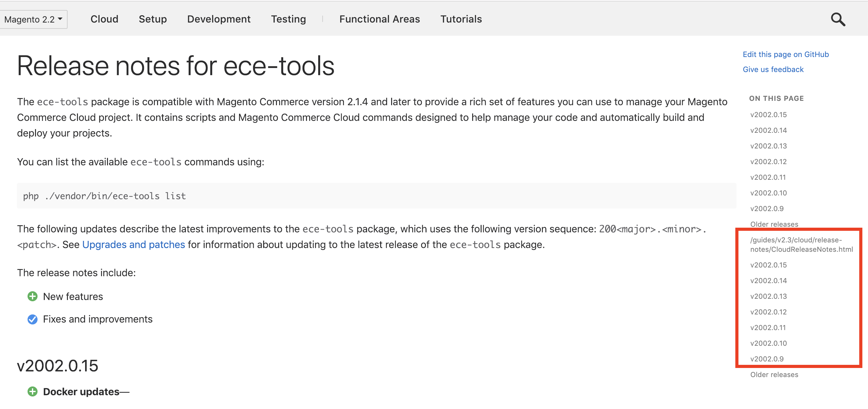Click green plus icon beside New features

coord(32,296)
